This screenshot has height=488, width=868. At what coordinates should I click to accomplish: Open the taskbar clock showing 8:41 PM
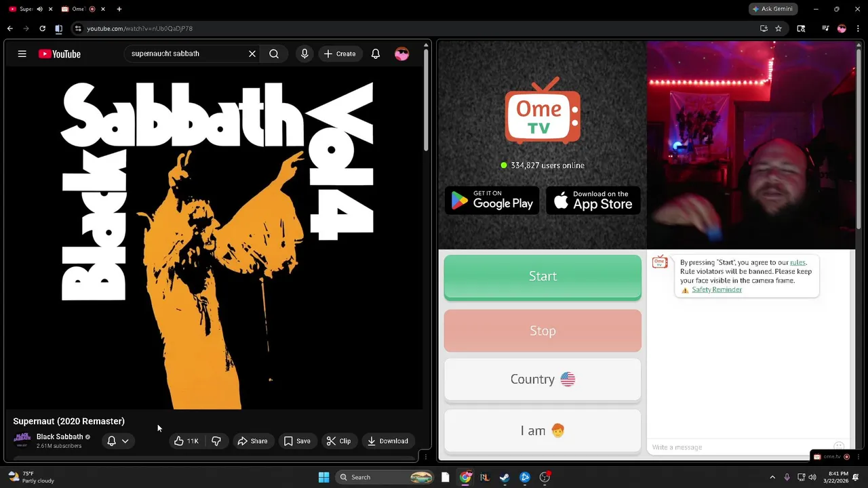tap(837, 477)
